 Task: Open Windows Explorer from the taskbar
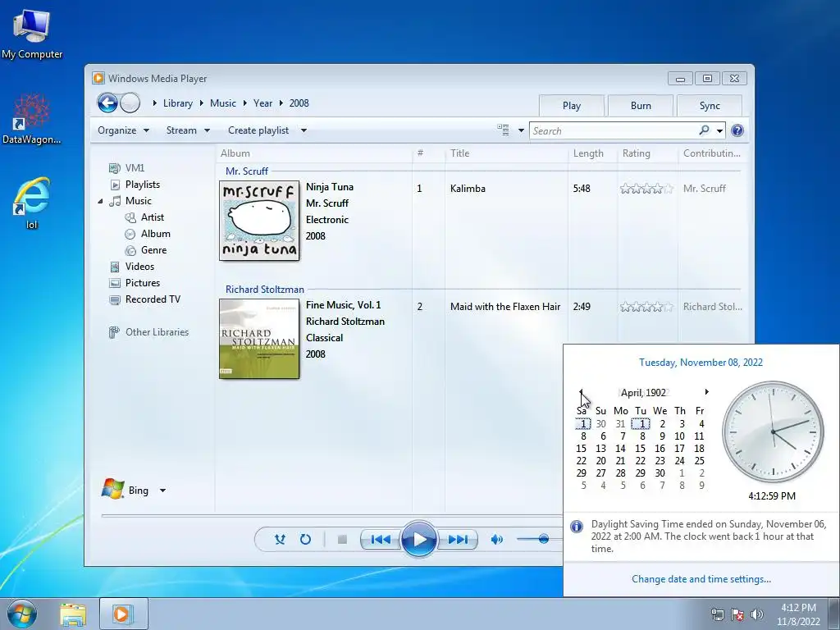point(73,614)
